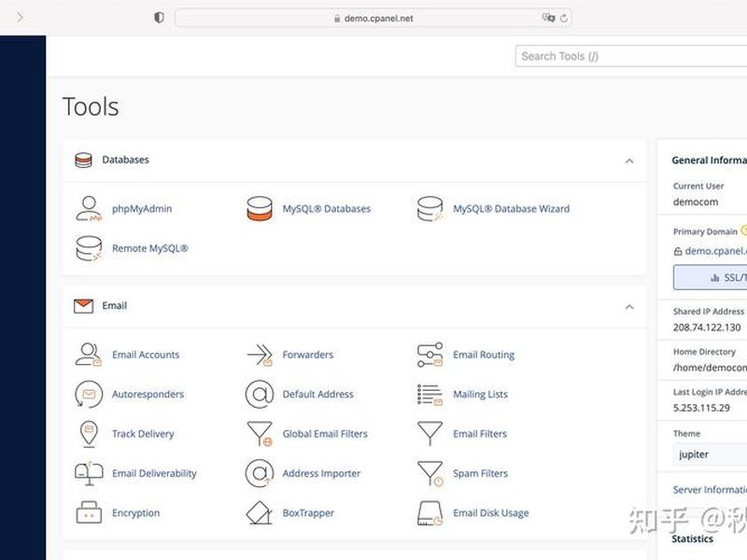Image resolution: width=747 pixels, height=560 pixels.
Task: Open the Global Email Filters funnel icon
Action: (260, 433)
